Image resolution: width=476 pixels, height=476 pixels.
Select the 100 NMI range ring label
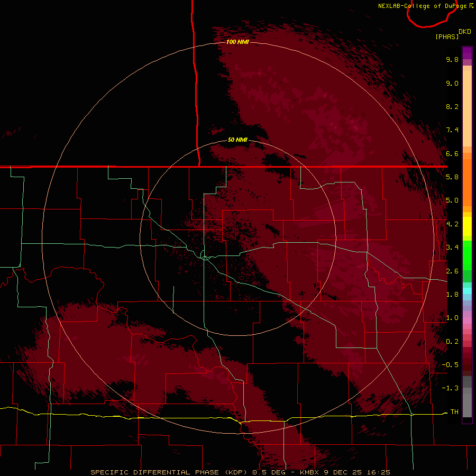pyautogui.click(x=237, y=42)
